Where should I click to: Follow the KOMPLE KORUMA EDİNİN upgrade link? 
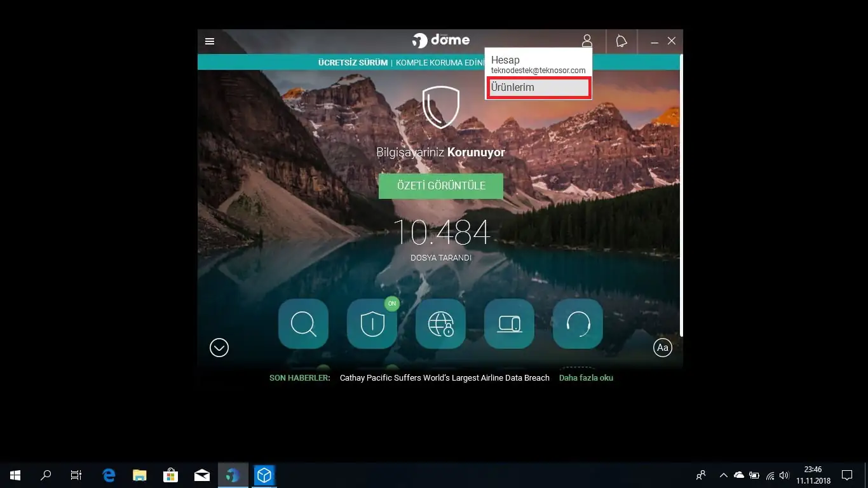pyautogui.click(x=440, y=63)
